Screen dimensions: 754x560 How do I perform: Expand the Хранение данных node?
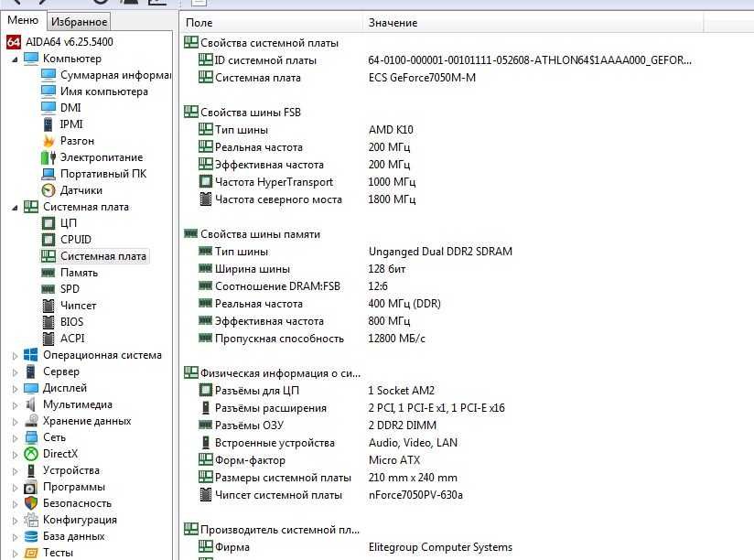point(15,422)
